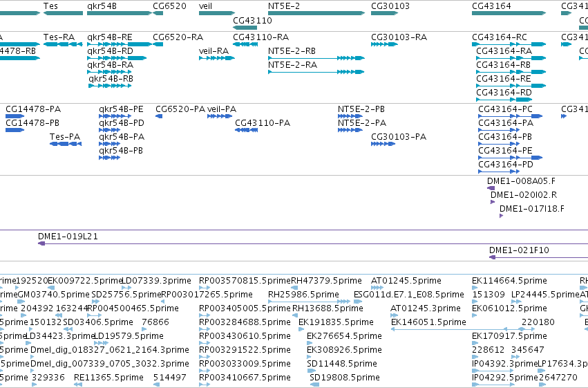Viewport: 588px width, 388px height.
Task: Click protein NT5E-2-PA
Action: coord(362,123)
